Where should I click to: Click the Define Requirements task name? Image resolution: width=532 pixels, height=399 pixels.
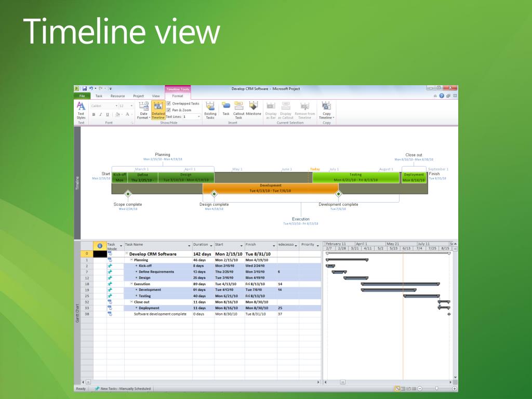(x=156, y=272)
